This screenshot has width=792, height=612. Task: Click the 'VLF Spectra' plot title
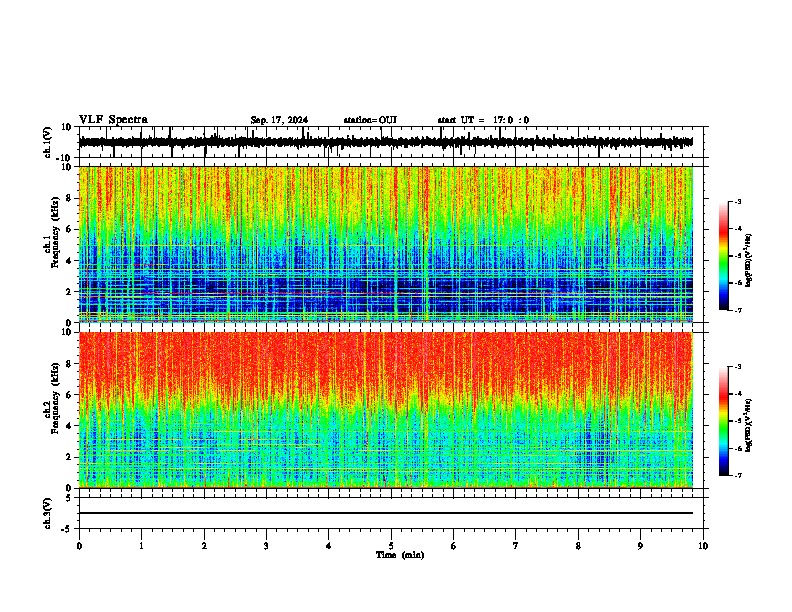point(113,120)
